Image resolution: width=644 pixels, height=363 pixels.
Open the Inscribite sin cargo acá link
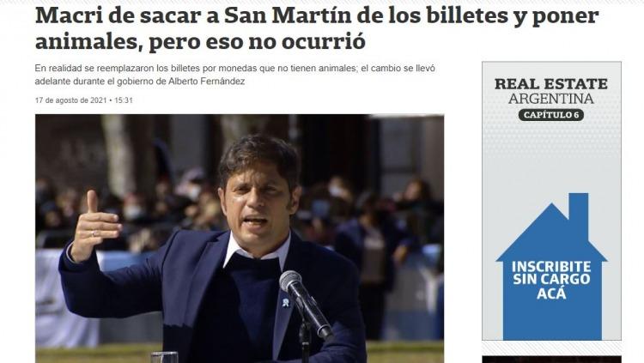pos(551,279)
